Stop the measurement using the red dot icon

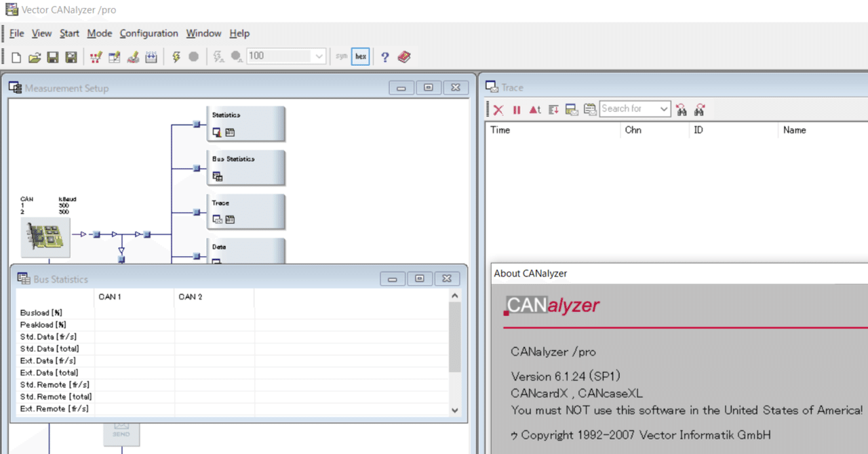click(x=194, y=56)
